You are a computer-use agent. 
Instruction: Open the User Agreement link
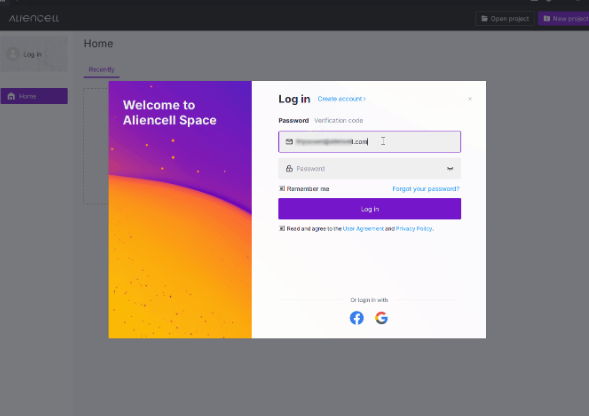click(x=363, y=228)
